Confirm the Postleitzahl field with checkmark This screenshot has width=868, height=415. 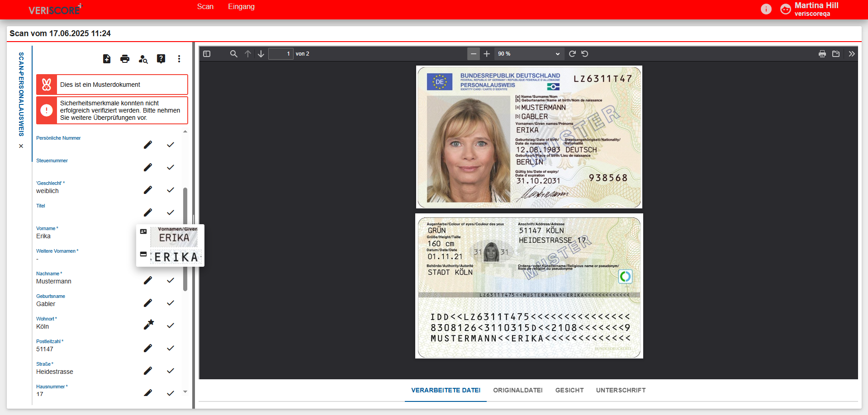point(171,348)
